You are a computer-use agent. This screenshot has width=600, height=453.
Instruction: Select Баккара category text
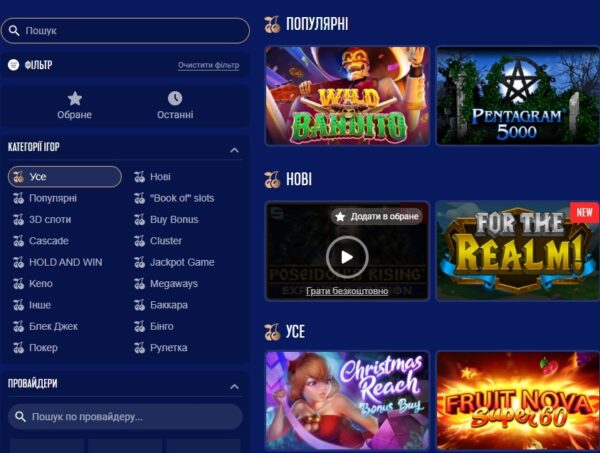[169, 305]
